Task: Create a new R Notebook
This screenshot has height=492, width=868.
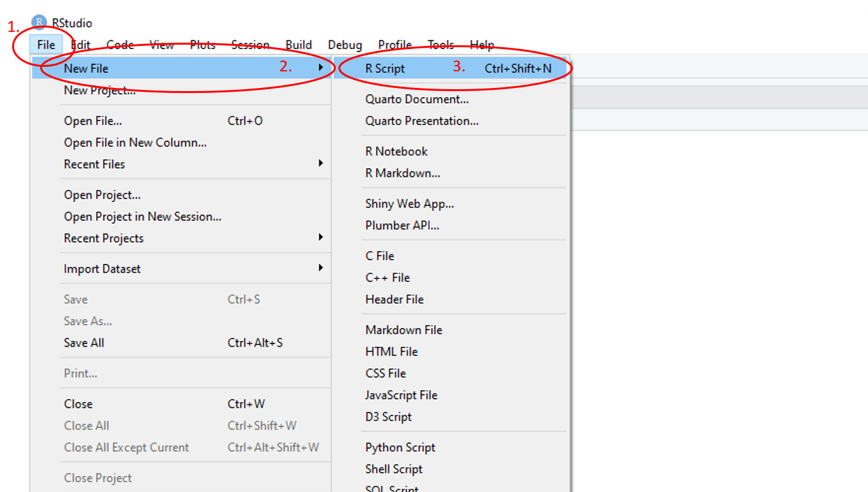Action: coord(451,151)
